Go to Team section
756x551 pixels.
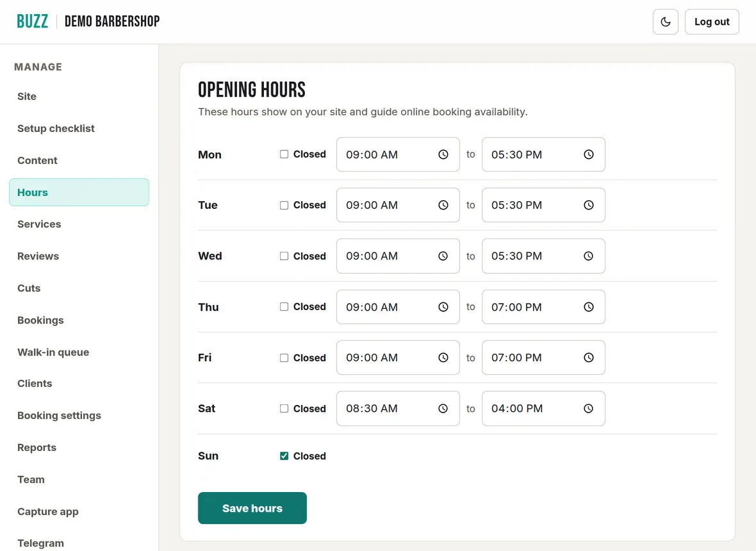click(79, 480)
